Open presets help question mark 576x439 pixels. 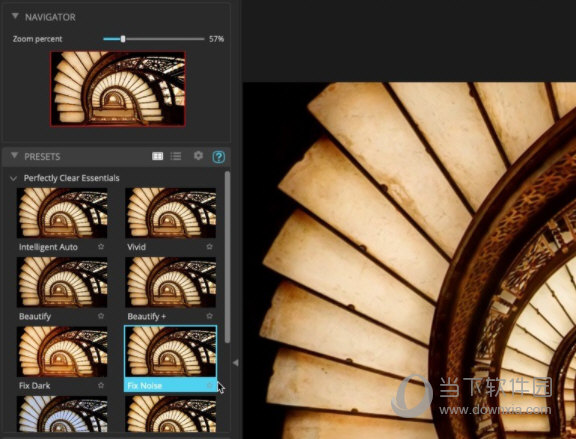tap(219, 157)
